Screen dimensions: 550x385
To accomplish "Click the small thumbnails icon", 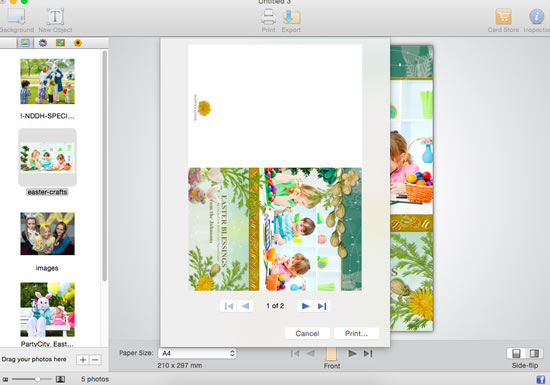I will click(x=5, y=379).
